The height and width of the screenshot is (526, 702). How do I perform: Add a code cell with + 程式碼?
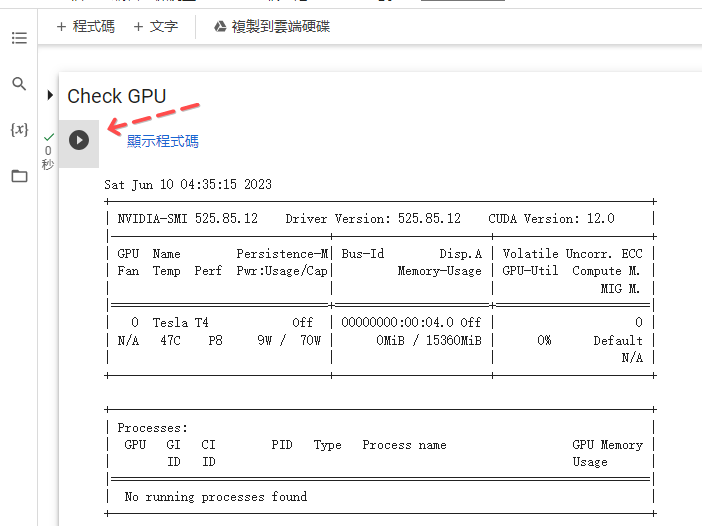[x=85, y=27]
